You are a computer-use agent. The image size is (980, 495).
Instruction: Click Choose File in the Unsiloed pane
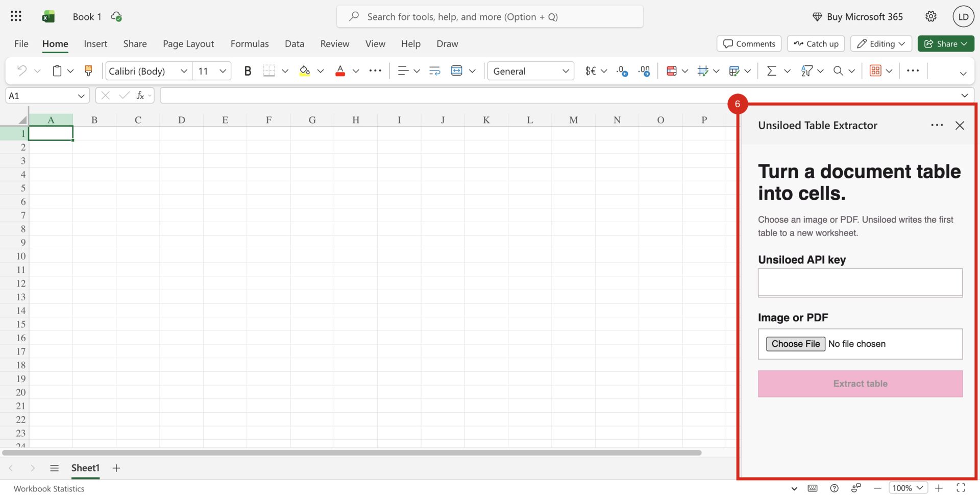tap(795, 344)
